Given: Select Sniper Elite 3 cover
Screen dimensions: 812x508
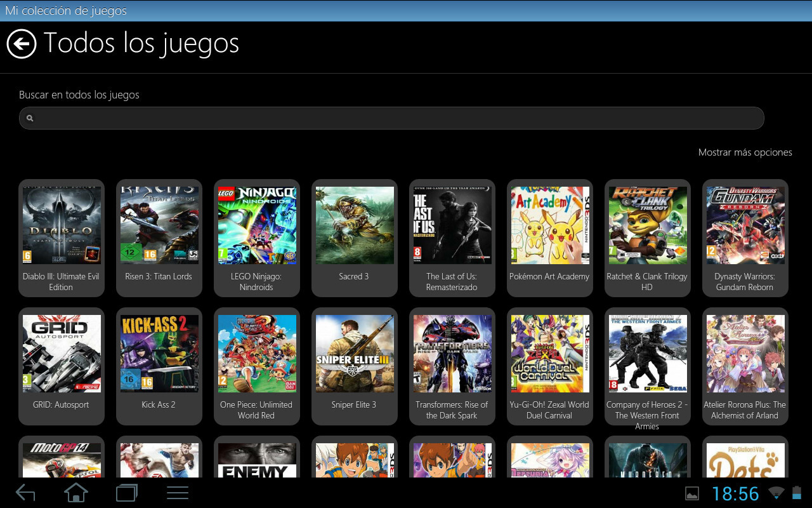Looking at the screenshot, I should (355, 354).
